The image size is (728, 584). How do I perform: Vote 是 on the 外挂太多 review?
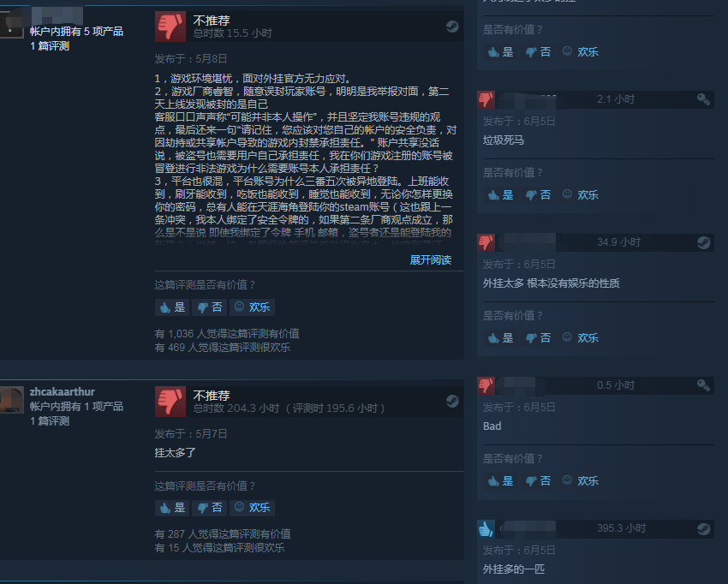[x=500, y=338]
